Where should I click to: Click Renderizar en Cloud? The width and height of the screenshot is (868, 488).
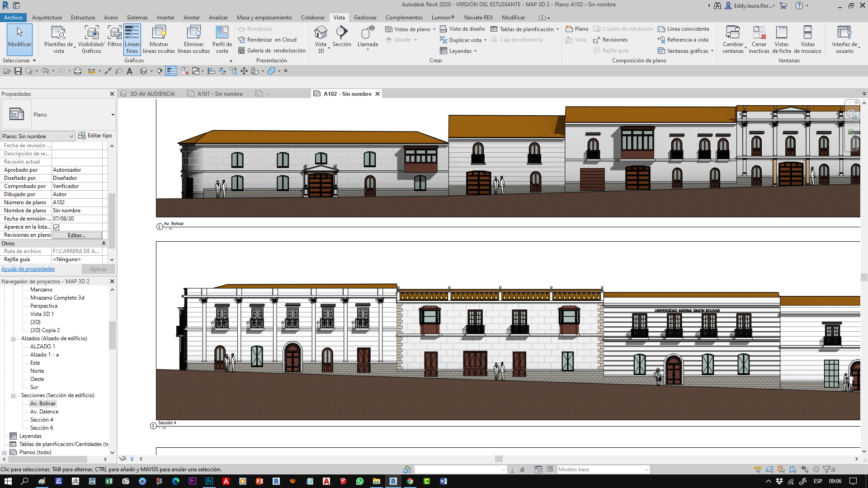(267, 40)
